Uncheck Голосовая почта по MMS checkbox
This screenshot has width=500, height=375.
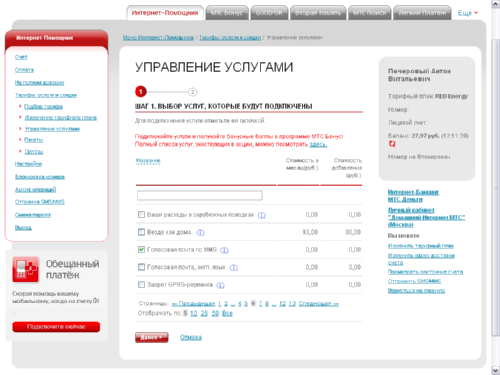141,249
